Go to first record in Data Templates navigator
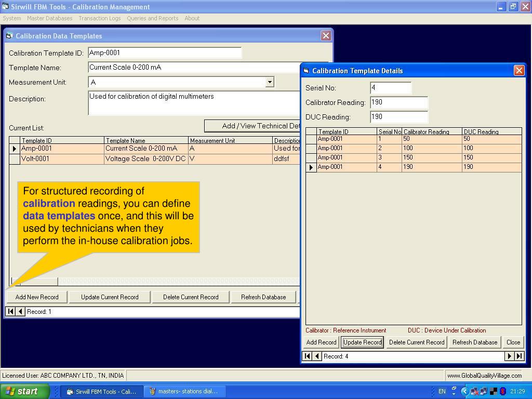The image size is (532, 399). (x=10, y=312)
